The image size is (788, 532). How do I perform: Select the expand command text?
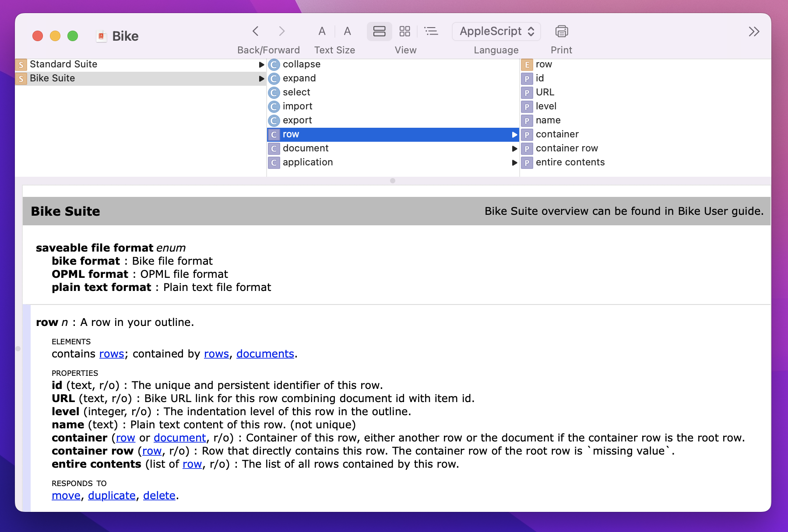[299, 78]
